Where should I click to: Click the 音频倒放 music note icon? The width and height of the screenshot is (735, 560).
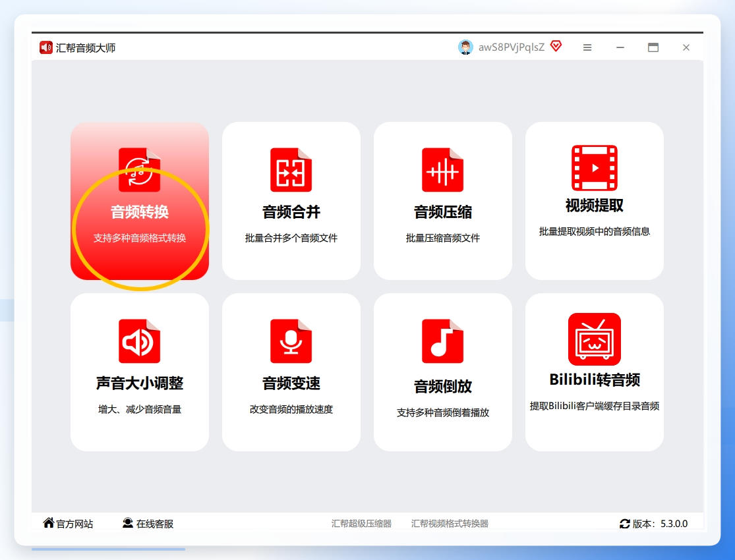point(442,341)
